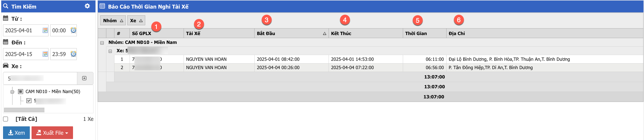Click start time 2025-04-01 08:42:00
This screenshot has height=140, width=644.
(278, 59)
